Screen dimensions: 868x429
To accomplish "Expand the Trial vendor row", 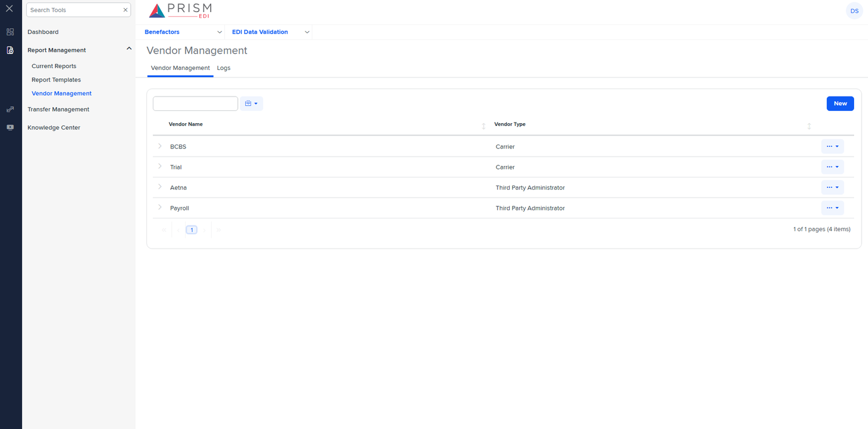I will 160,167.
